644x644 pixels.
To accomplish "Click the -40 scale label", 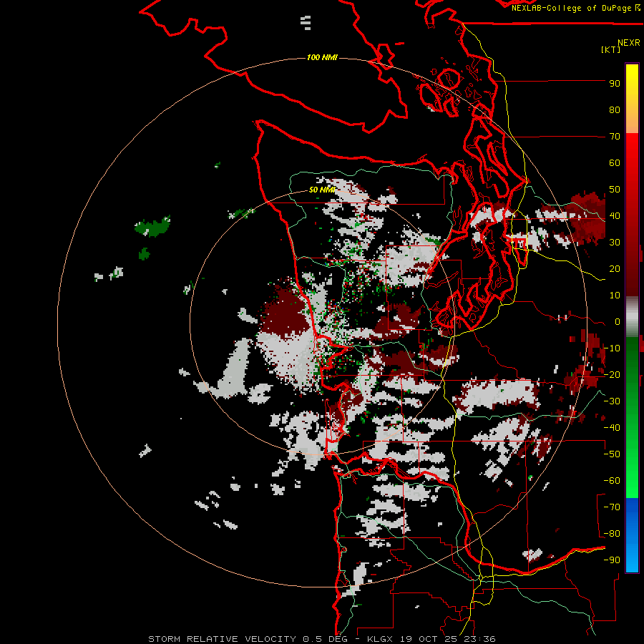I will [612, 428].
